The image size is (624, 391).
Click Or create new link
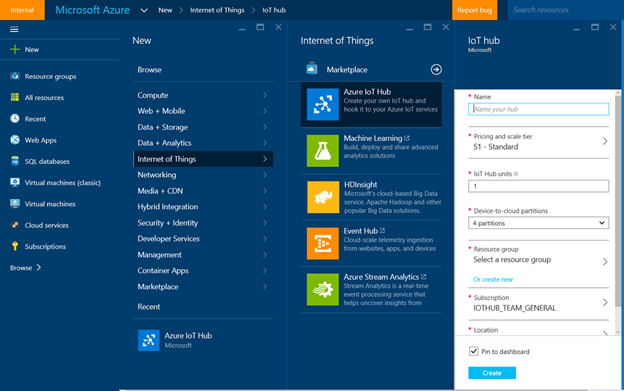[493, 279]
